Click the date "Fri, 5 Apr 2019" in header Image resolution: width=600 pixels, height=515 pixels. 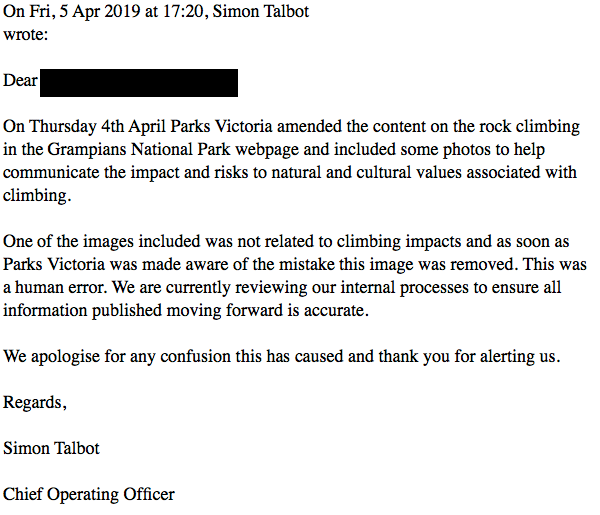(x=79, y=12)
